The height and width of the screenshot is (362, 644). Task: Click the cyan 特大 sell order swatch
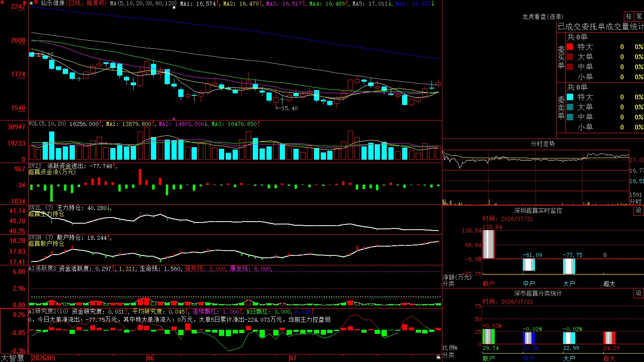(x=570, y=97)
